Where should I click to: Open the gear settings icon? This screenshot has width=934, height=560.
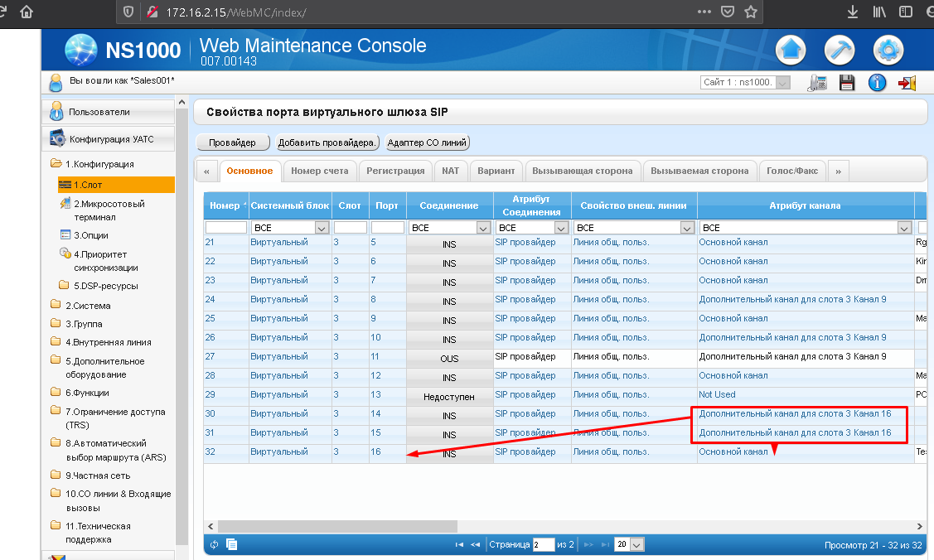pos(888,51)
